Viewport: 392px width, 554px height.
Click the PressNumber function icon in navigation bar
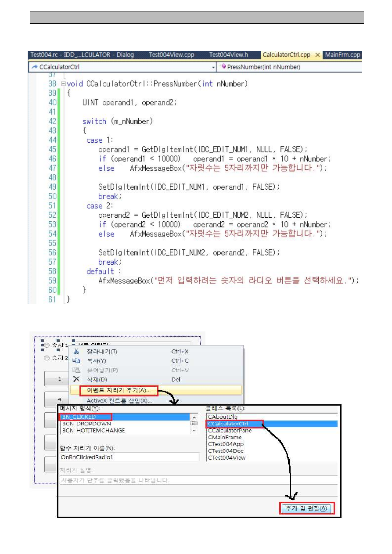tap(223, 67)
